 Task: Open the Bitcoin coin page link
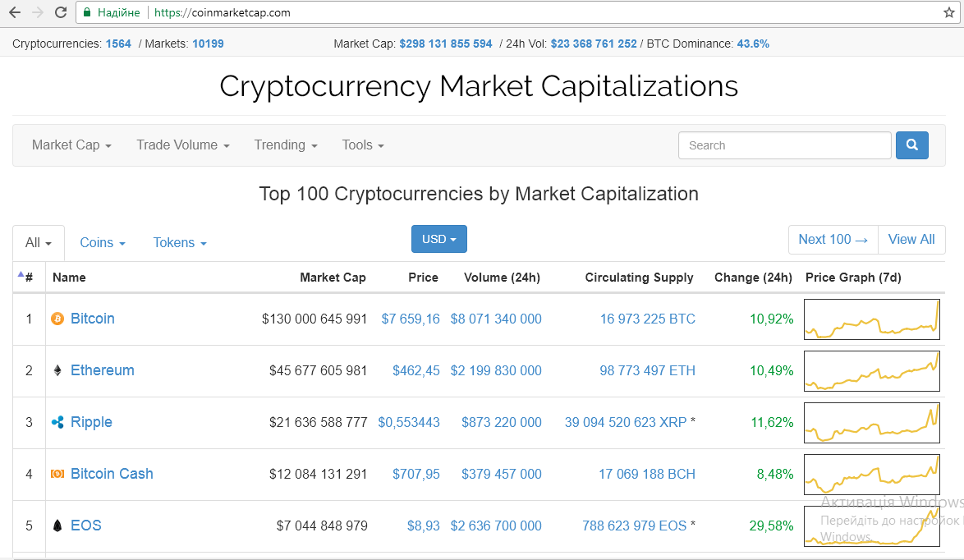click(92, 319)
